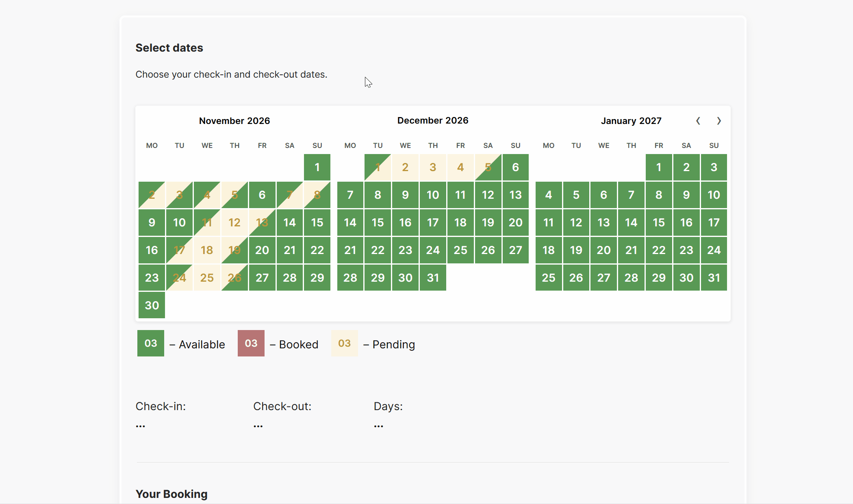Select half-pending November 26 cell
The width and height of the screenshot is (853, 504).
[234, 278]
